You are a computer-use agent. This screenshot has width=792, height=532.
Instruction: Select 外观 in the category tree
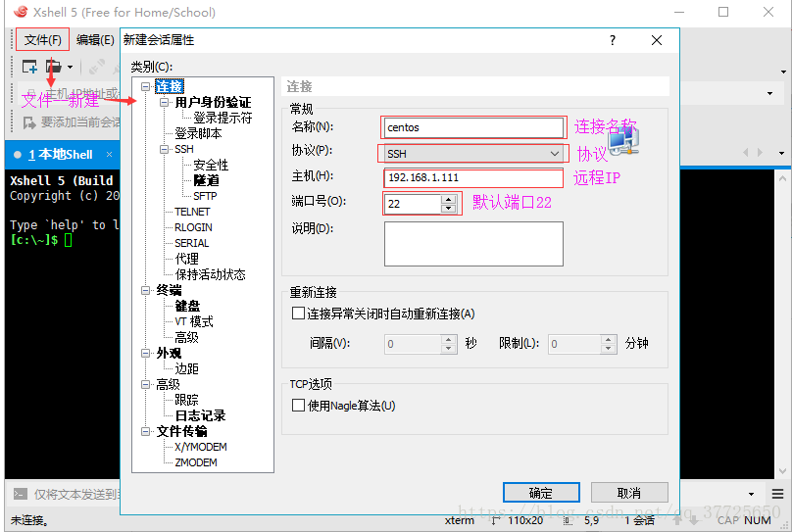click(169, 353)
